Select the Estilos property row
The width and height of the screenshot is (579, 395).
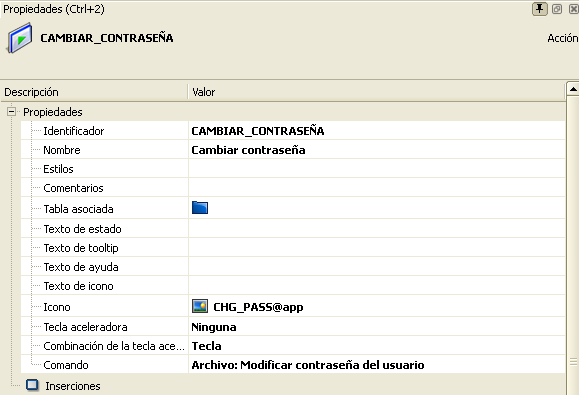pyautogui.click(x=293, y=169)
